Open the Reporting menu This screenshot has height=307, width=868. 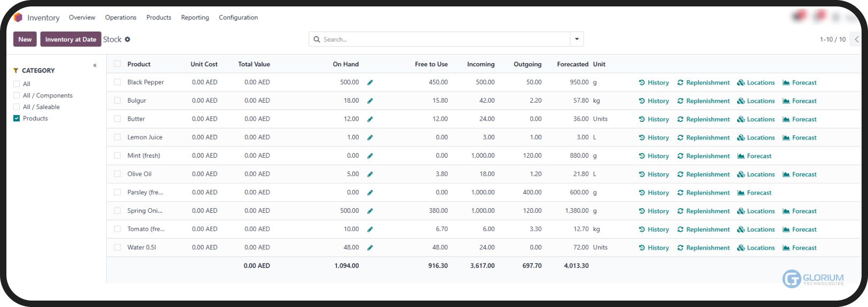pyautogui.click(x=195, y=18)
